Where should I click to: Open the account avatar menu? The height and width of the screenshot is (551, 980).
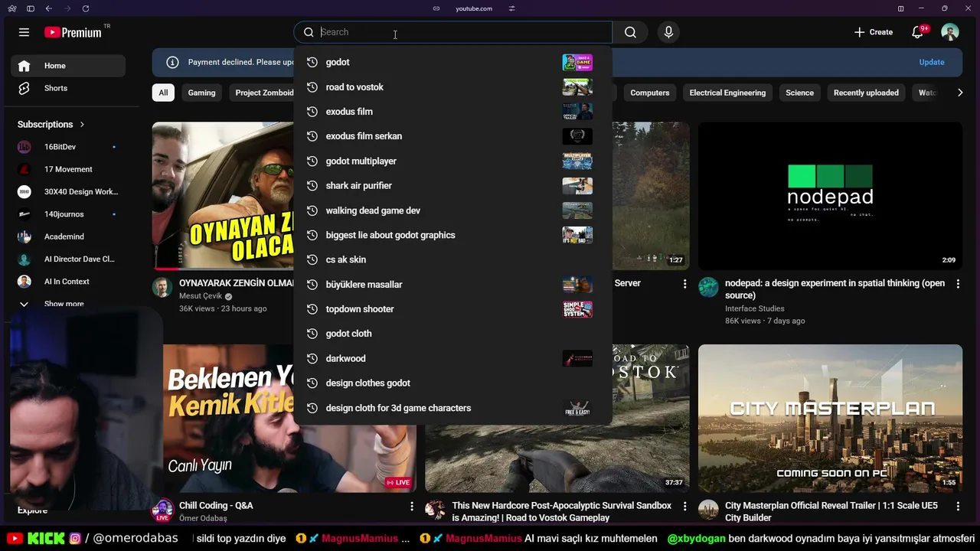[950, 32]
